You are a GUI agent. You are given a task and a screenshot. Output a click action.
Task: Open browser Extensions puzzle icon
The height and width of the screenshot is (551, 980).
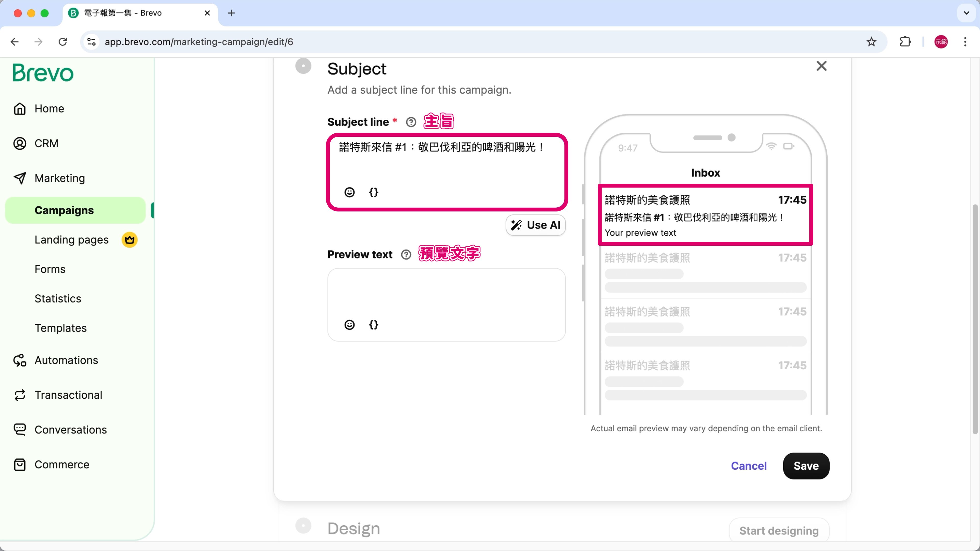tap(905, 42)
